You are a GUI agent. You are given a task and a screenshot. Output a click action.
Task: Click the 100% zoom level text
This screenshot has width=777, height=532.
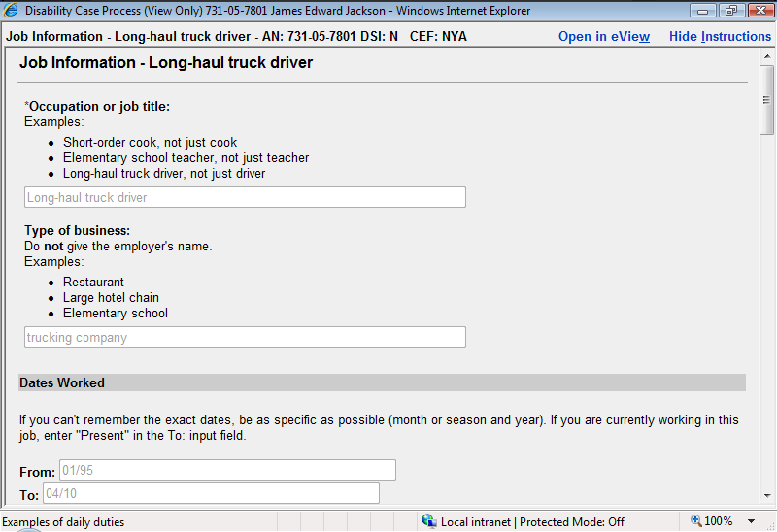pyautogui.click(x=719, y=521)
